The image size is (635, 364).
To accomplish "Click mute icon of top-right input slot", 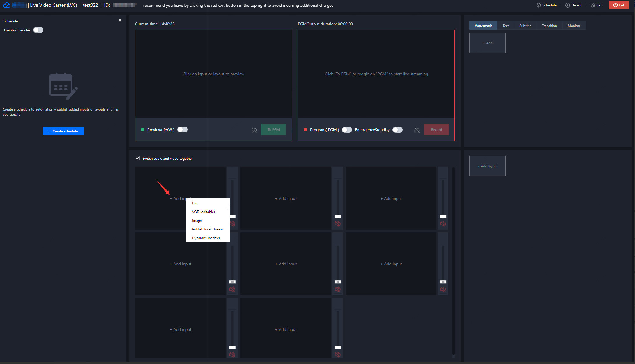I will point(443,224).
